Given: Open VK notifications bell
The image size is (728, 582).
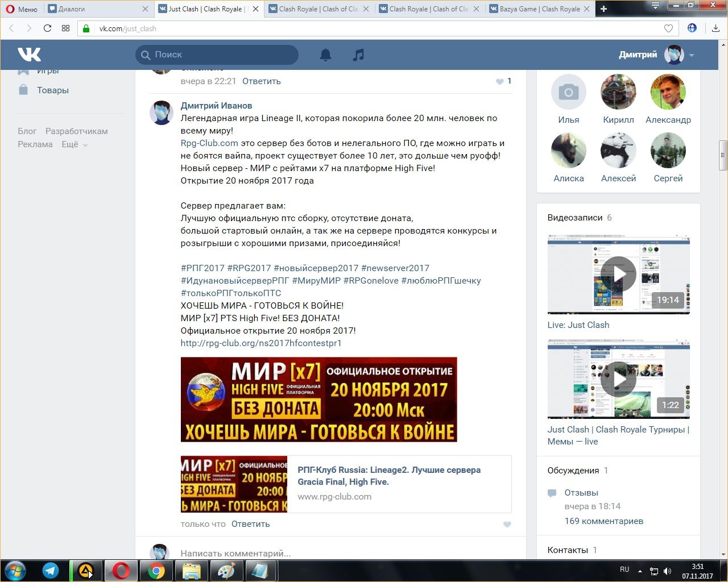Looking at the screenshot, I should click(325, 55).
